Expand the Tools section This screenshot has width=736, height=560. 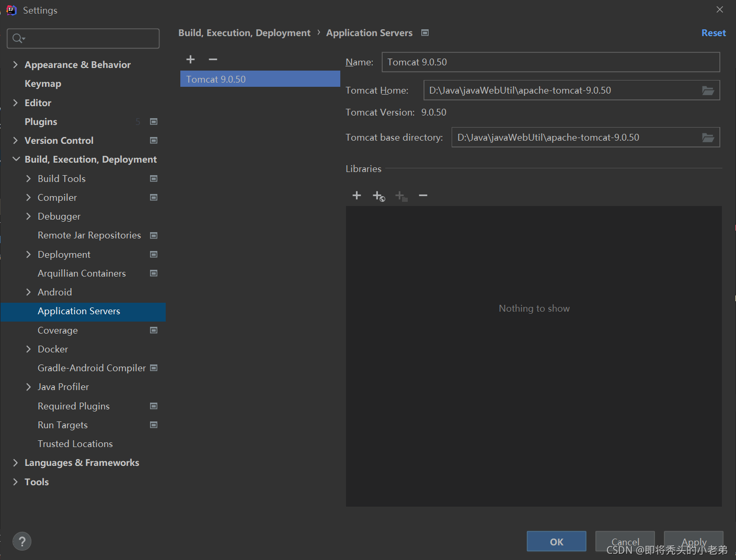[x=15, y=482]
